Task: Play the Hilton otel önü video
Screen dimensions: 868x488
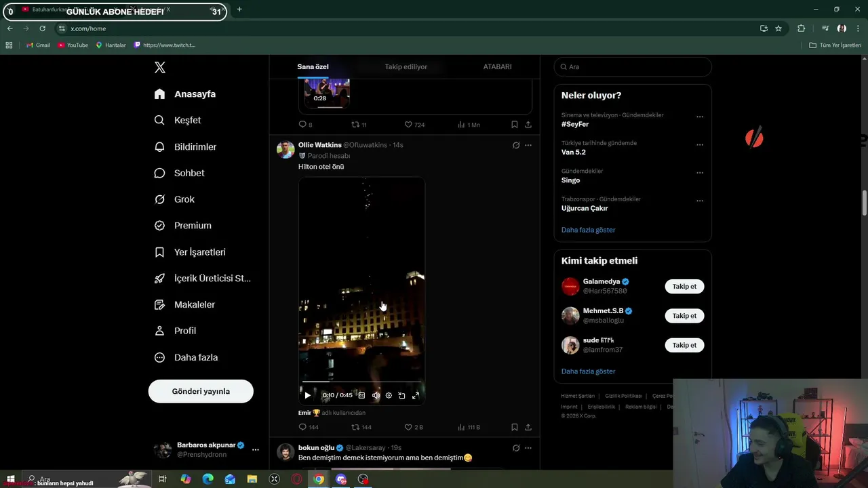Action: coord(307,395)
